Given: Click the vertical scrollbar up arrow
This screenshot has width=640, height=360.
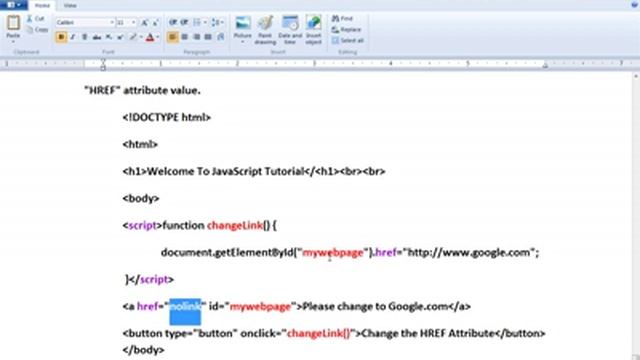Looking at the screenshot, I should click(636, 76).
